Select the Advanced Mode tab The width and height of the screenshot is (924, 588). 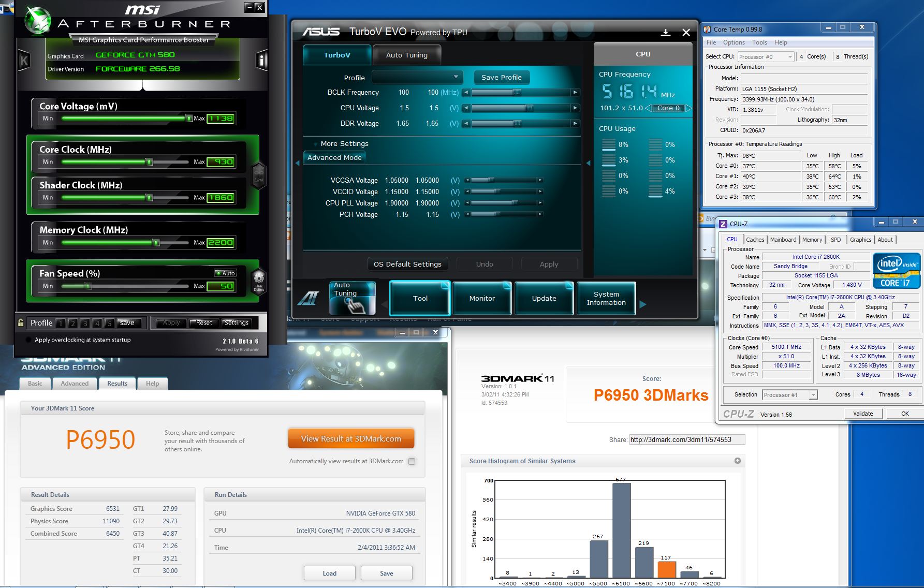[x=334, y=157]
